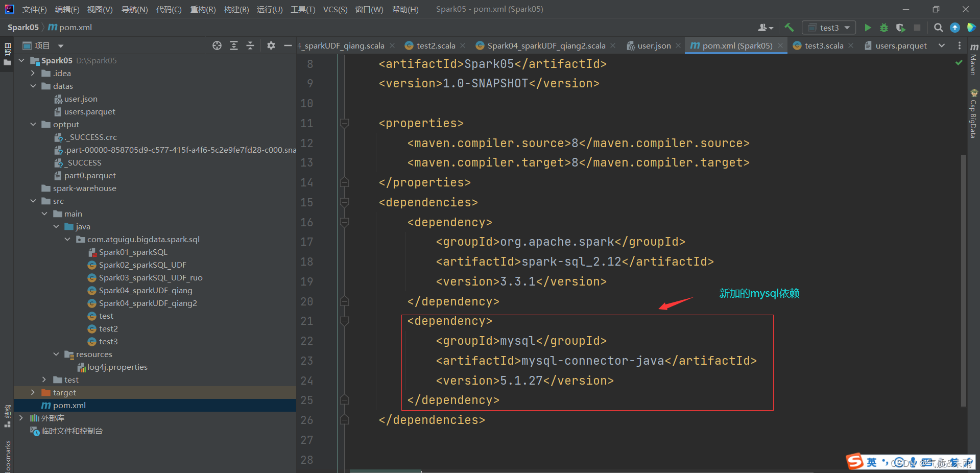Expand all in the project tree
The image size is (980, 473).
pyautogui.click(x=234, y=45)
